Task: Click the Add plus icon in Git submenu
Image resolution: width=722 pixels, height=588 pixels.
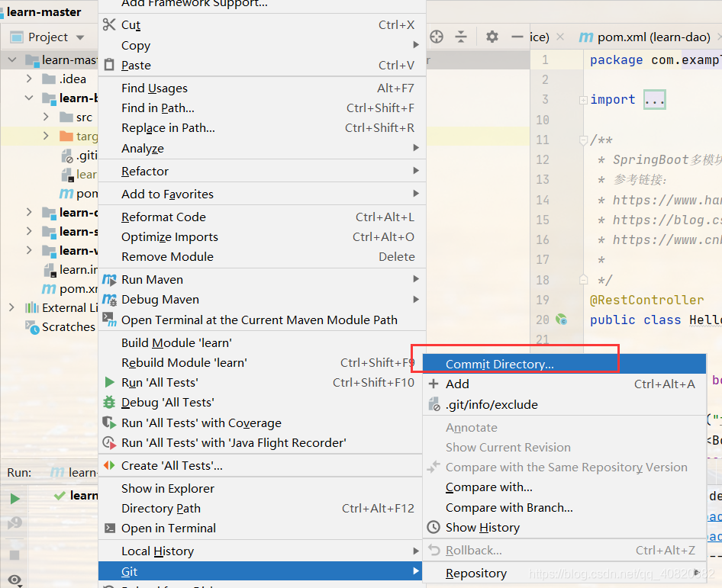Action: click(434, 384)
